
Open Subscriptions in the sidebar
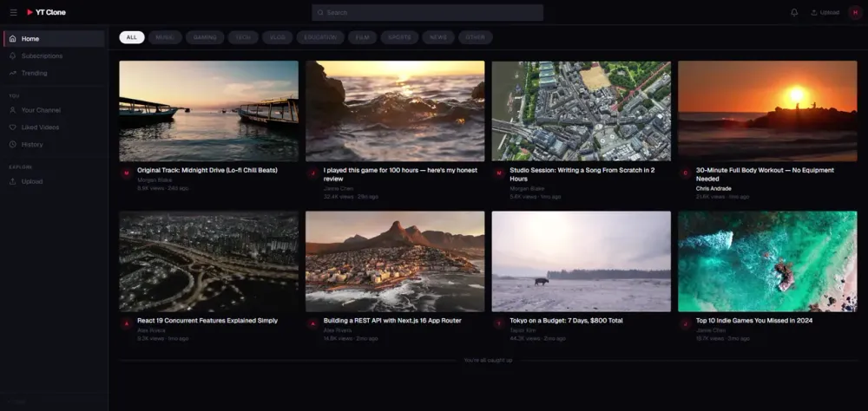[x=54, y=55]
